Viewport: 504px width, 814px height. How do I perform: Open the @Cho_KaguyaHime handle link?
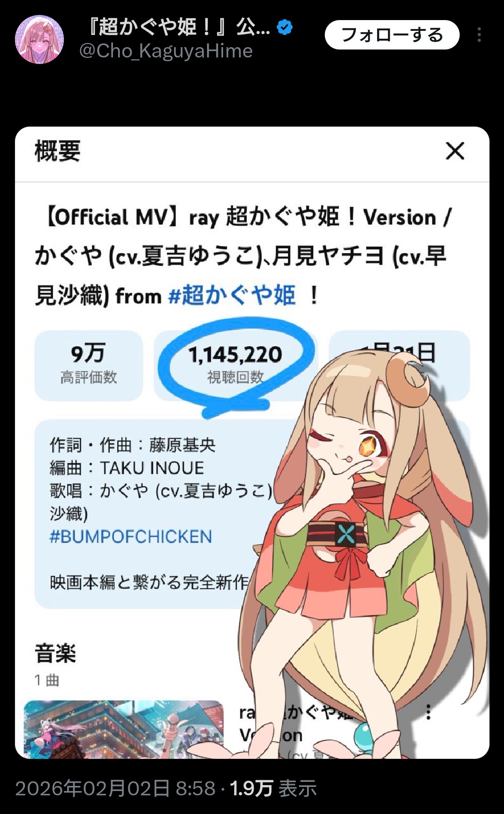(166, 51)
